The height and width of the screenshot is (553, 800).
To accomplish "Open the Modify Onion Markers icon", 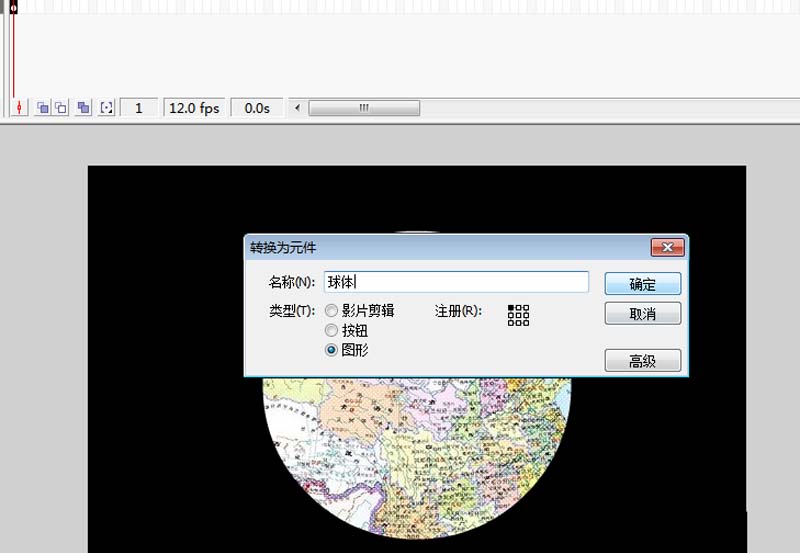I will point(106,108).
